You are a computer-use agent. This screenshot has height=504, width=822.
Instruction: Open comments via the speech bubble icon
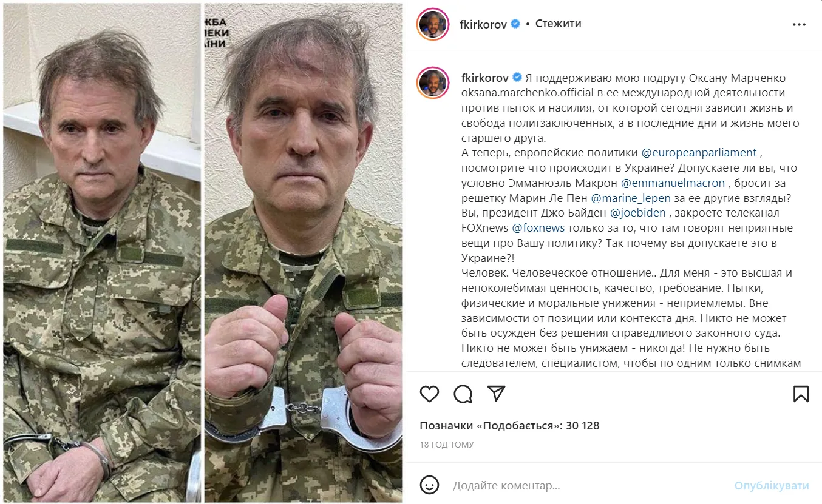click(463, 394)
